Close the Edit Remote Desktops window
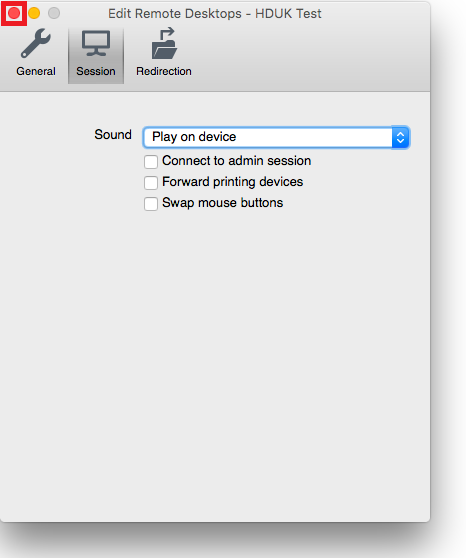The width and height of the screenshot is (466, 558). tap(14, 13)
